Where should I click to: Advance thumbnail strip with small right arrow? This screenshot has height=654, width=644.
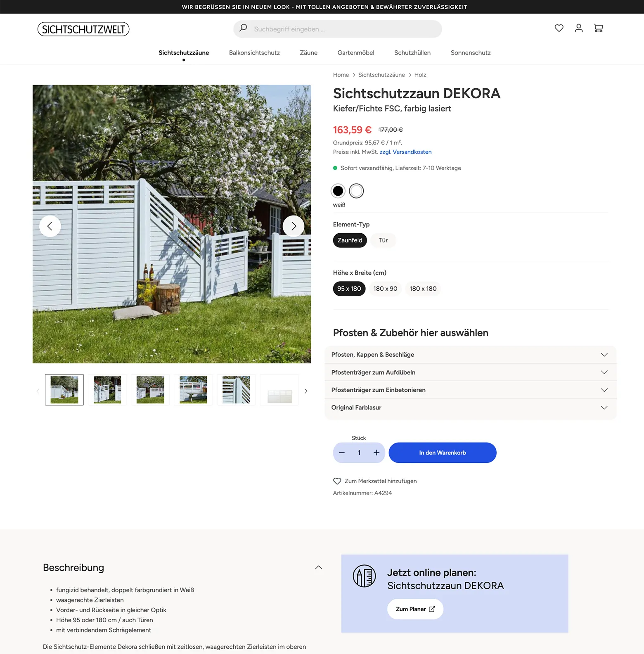[x=306, y=391]
